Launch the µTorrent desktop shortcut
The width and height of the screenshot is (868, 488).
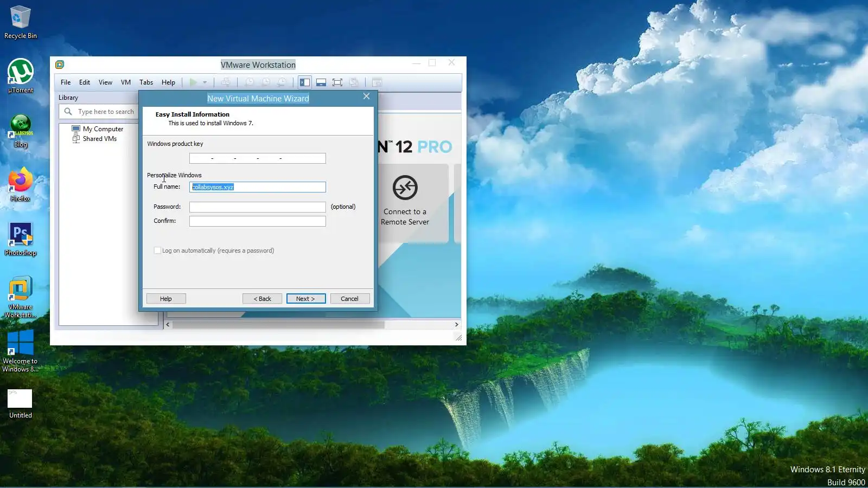[x=20, y=76]
